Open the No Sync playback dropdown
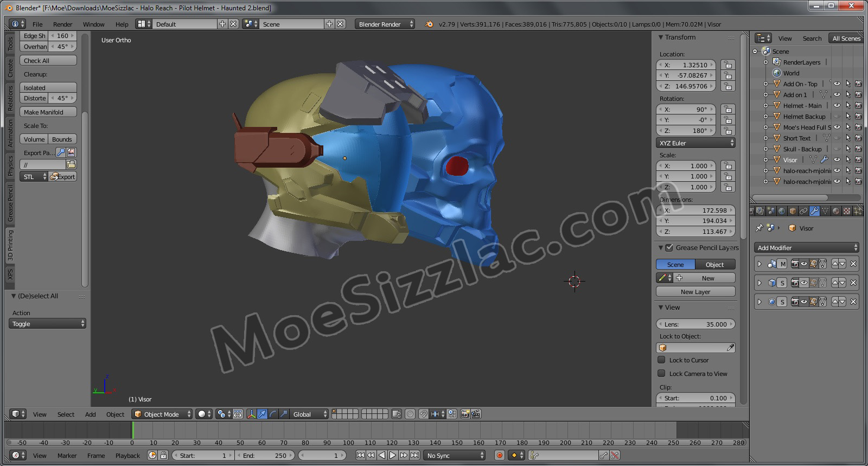 click(455, 456)
